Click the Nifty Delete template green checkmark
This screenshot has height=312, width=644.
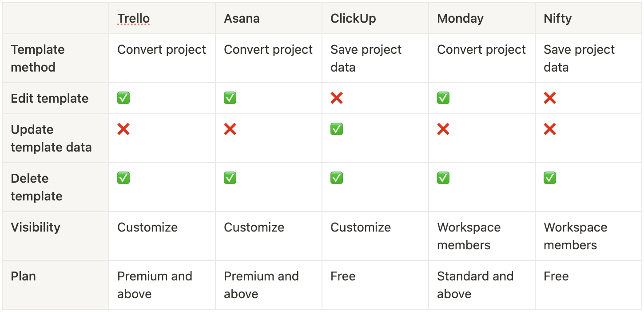click(x=550, y=178)
